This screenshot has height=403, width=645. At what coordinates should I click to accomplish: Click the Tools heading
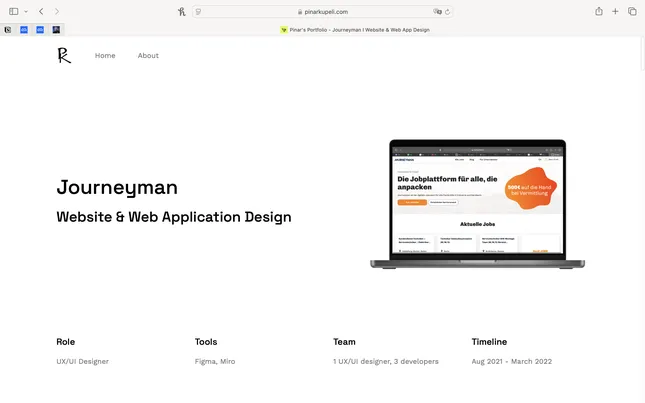point(206,342)
